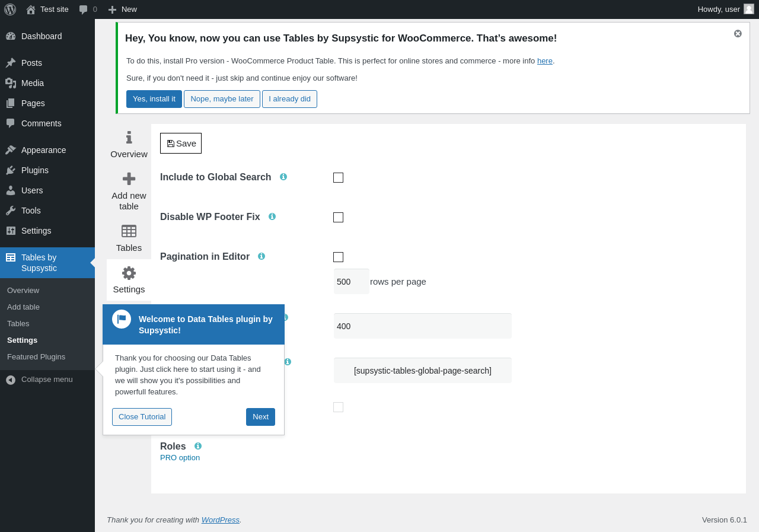Open comments bubble in admin bar
Screen dimensions: 759x532
[x=84, y=9]
